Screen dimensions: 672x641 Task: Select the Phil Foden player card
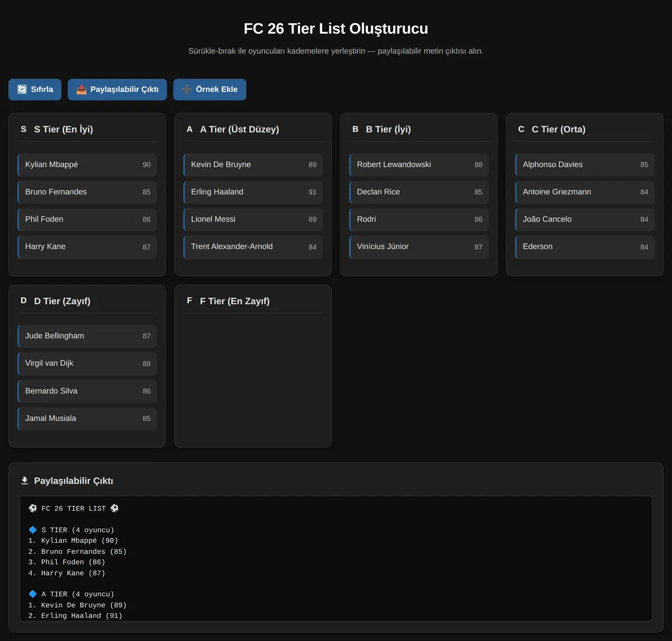click(x=87, y=220)
